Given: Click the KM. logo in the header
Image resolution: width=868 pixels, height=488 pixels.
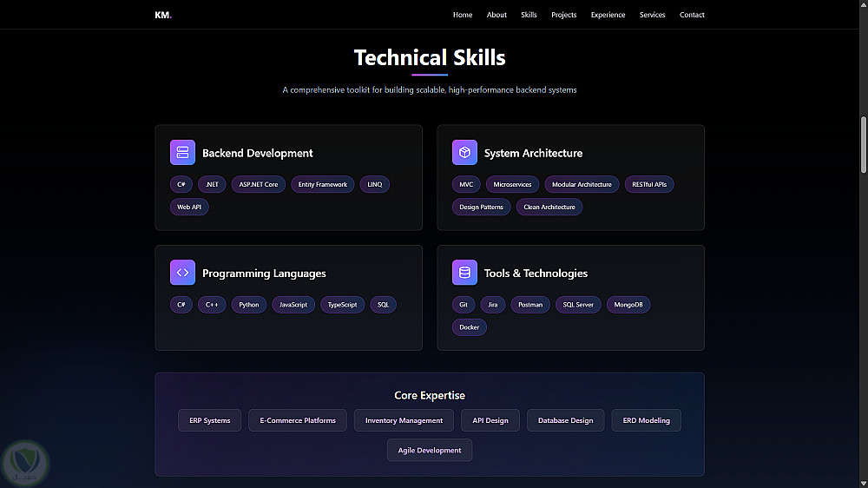Looking at the screenshot, I should (163, 15).
